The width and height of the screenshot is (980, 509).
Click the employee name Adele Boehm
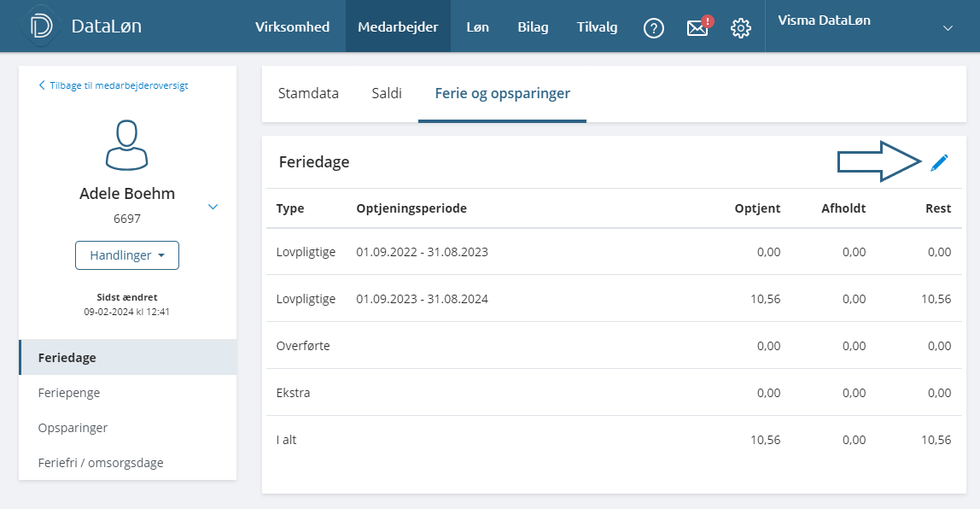(x=127, y=194)
